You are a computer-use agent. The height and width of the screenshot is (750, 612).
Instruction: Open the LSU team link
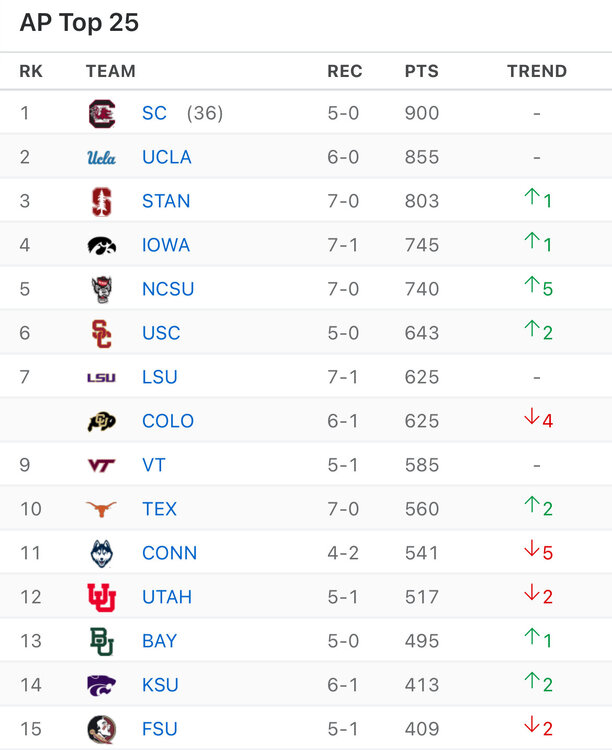click(159, 377)
